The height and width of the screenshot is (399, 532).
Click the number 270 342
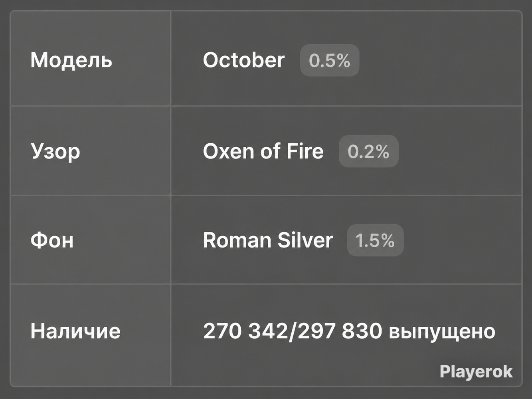click(x=245, y=331)
